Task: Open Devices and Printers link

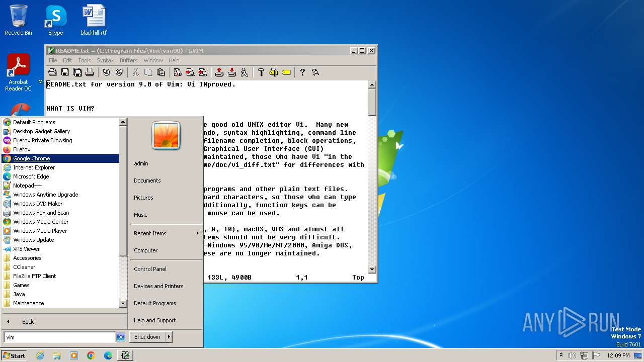Action: pos(158,286)
